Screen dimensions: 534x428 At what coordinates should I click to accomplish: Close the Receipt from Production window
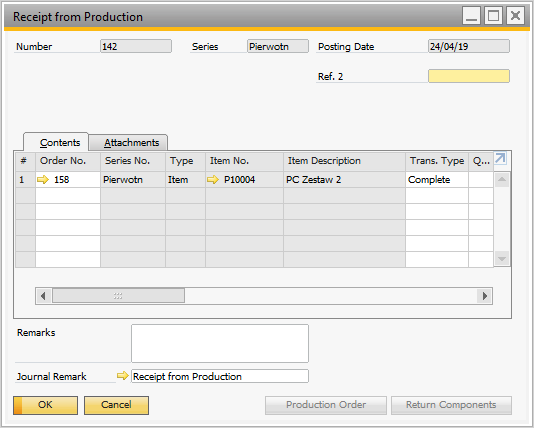[516, 16]
